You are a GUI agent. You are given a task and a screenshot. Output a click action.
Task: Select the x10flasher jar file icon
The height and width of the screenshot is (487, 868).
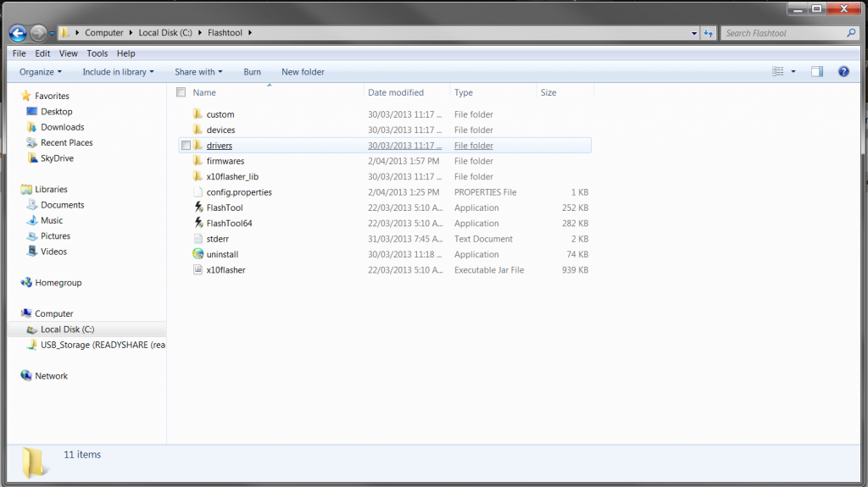pos(198,269)
